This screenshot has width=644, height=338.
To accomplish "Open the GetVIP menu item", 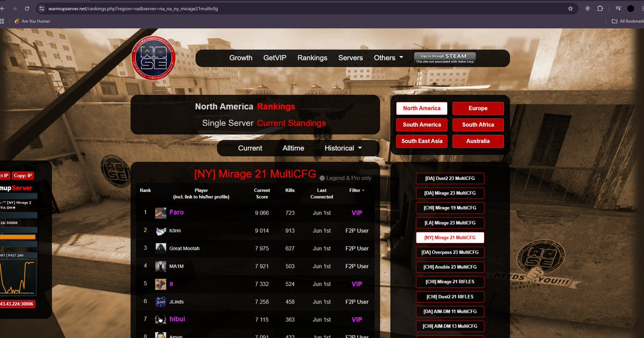I will click(275, 58).
